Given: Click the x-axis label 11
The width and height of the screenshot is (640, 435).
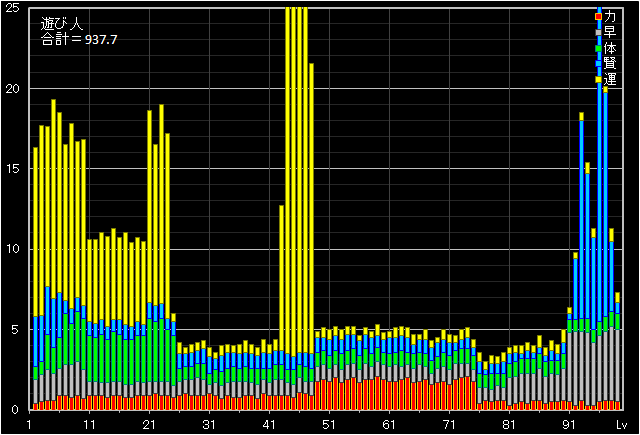Looking at the screenshot, I should [x=89, y=425].
